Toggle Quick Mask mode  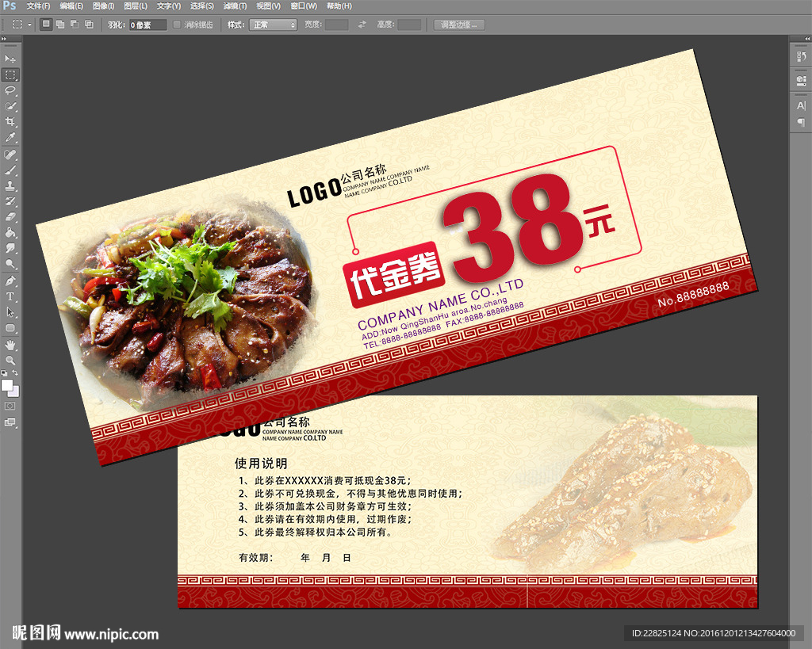pos(10,407)
